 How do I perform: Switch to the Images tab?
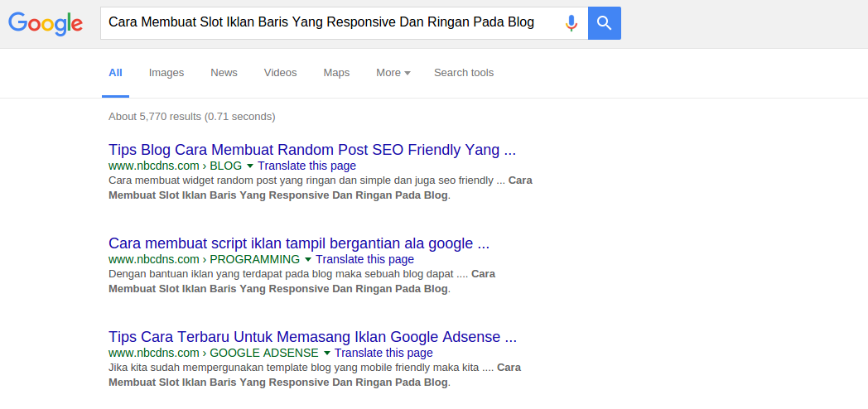tap(166, 73)
